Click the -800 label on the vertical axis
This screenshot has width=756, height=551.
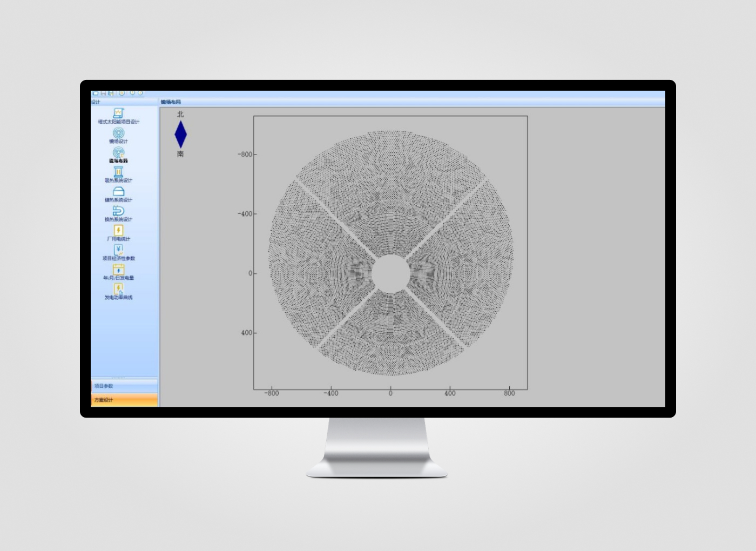[x=245, y=154]
